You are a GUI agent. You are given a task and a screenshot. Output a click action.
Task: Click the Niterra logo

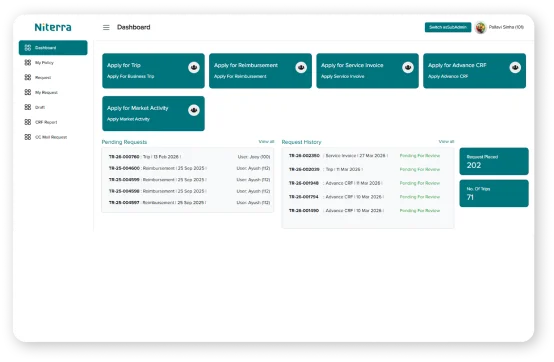tap(53, 27)
